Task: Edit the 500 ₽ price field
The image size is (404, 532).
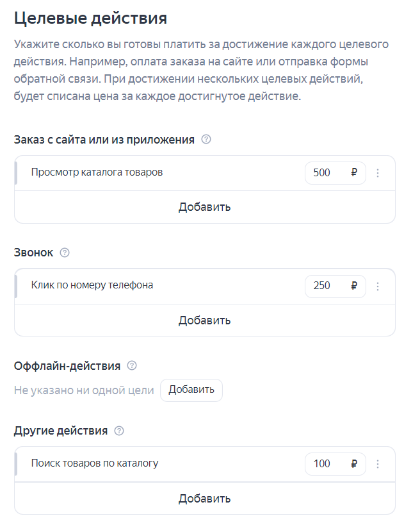Action: tap(327, 173)
